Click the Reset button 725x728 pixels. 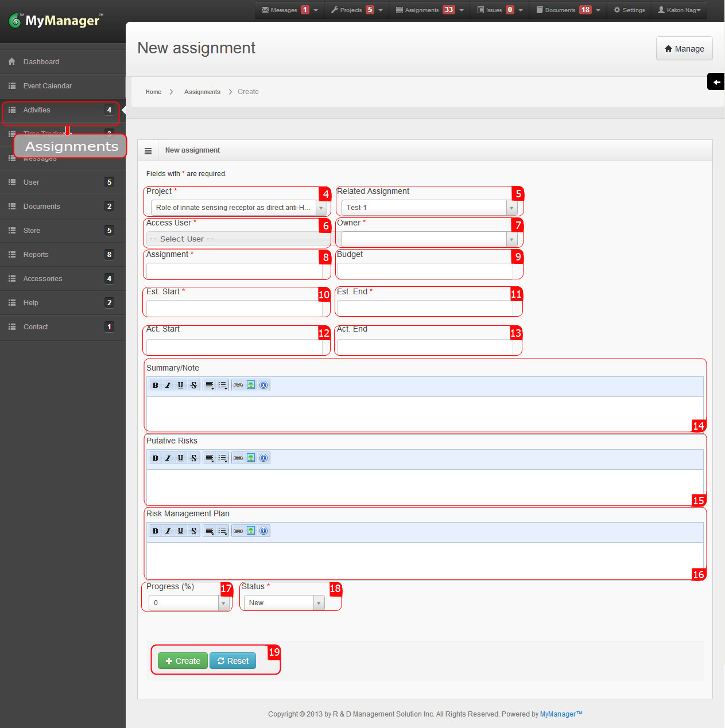(232, 661)
